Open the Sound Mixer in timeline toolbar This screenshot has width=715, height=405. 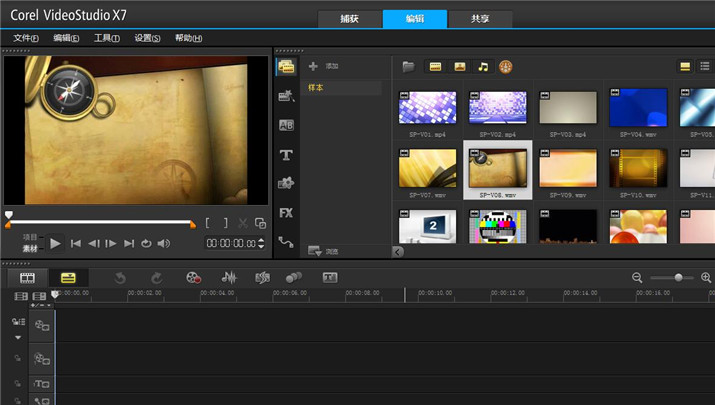pos(228,277)
